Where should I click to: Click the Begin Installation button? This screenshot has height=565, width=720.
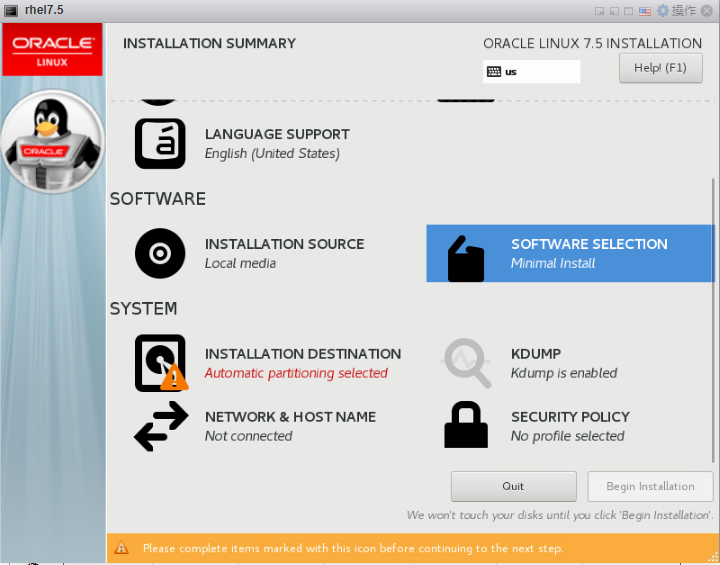point(650,486)
